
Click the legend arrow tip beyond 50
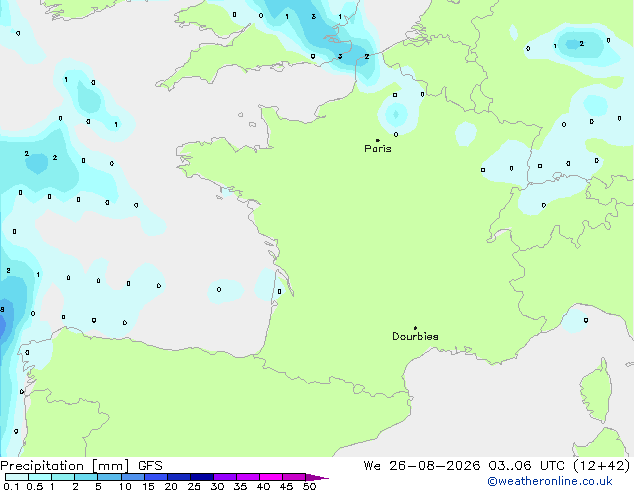pyautogui.click(x=317, y=477)
